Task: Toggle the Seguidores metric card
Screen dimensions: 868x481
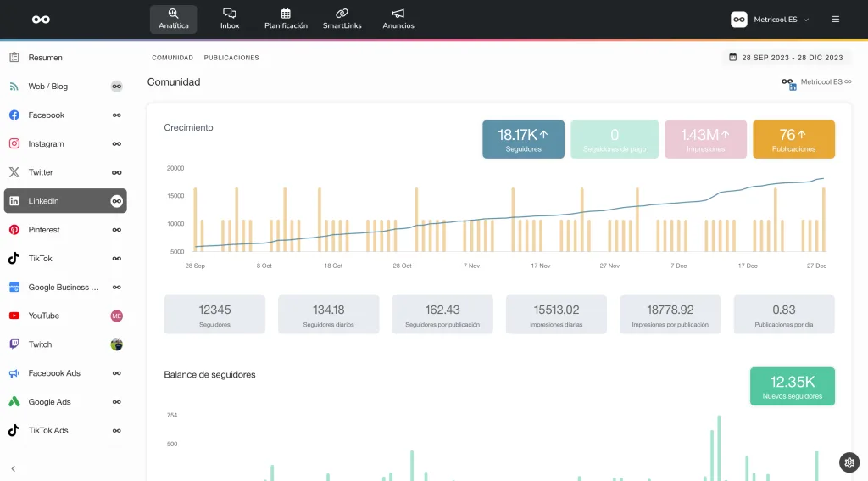Action: pyautogui.click(x=523, y=139)
